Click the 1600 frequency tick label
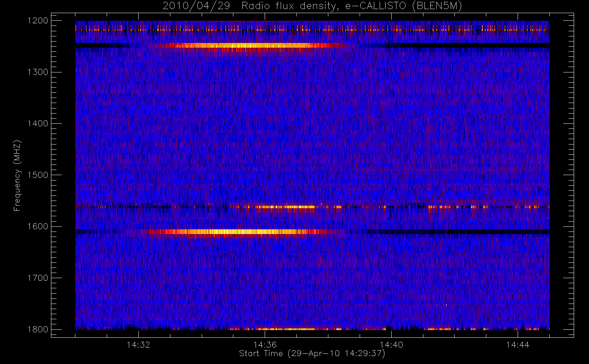The height and width of the screenshot is (364, 589). pos(38,226)
